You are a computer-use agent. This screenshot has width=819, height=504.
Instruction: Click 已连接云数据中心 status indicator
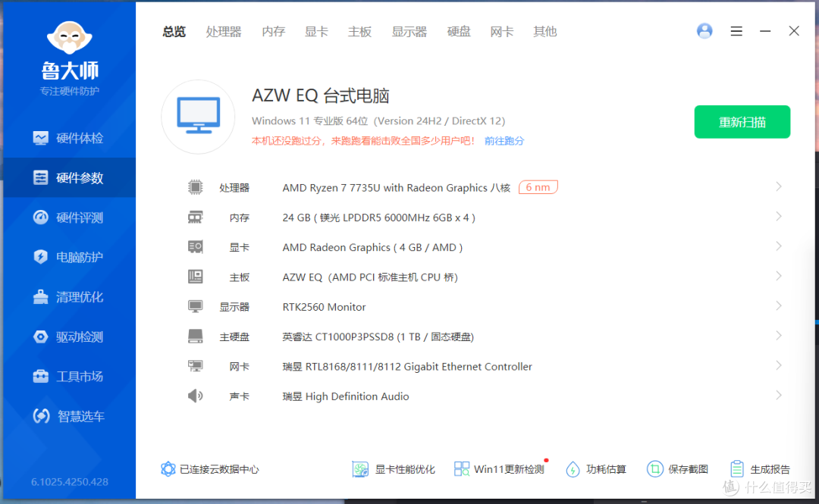210,469
